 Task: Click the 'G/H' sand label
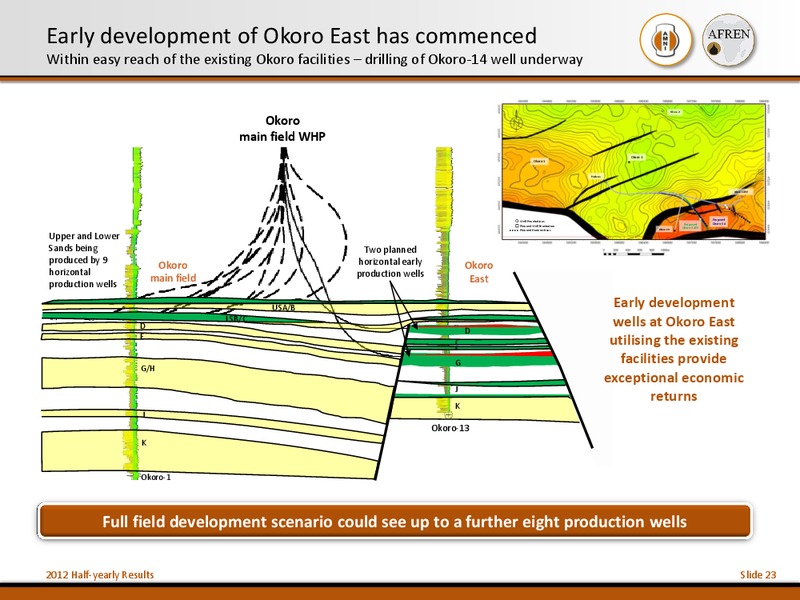click(147, 368)
